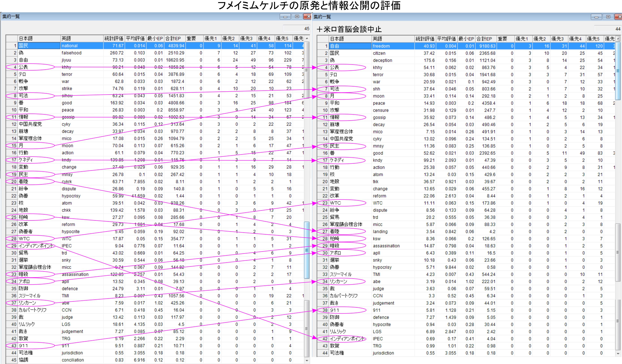Minimize the left 集約一覧 window
The width and height of the screenshot is (622, 364).
285,17
